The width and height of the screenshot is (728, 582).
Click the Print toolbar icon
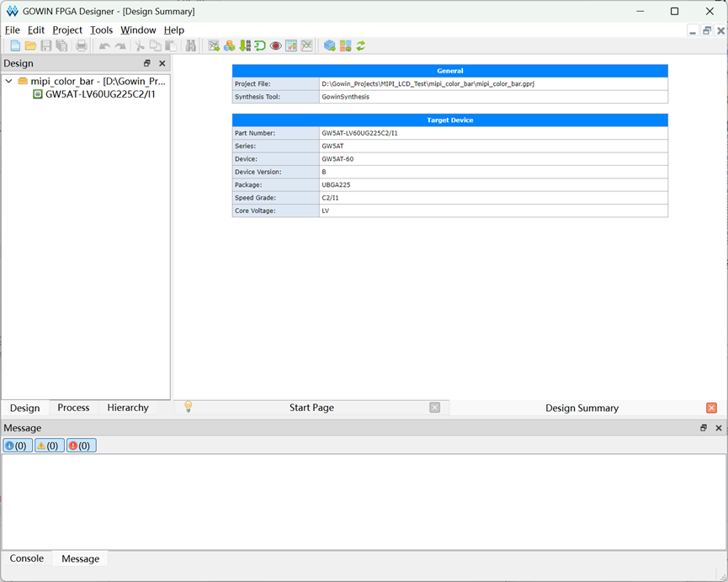pos(82,45)
